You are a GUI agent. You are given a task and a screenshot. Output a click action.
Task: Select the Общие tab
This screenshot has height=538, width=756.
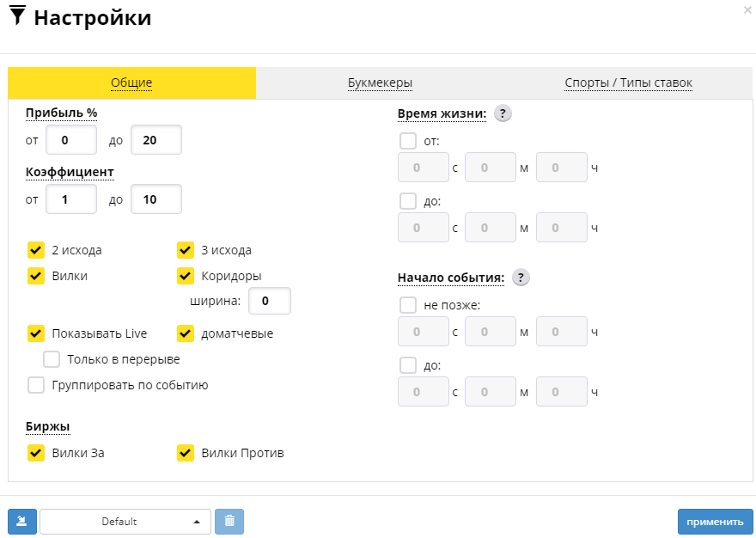131,83
